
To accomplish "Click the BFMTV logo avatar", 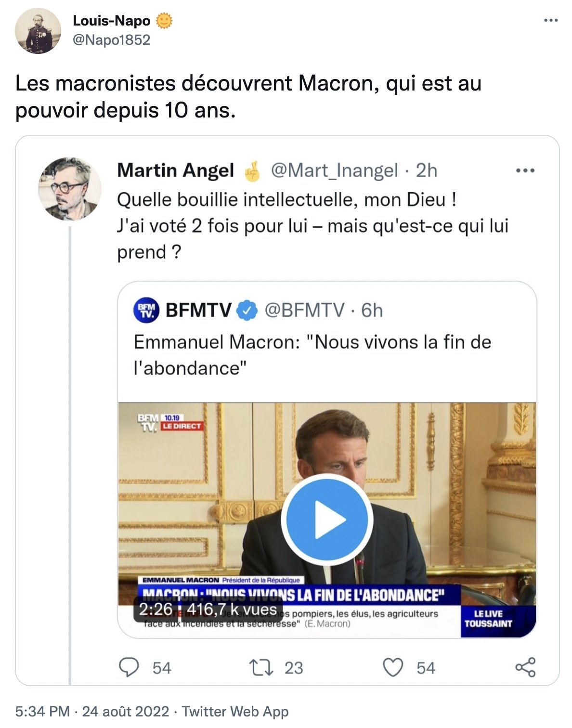I will [146, 310].
